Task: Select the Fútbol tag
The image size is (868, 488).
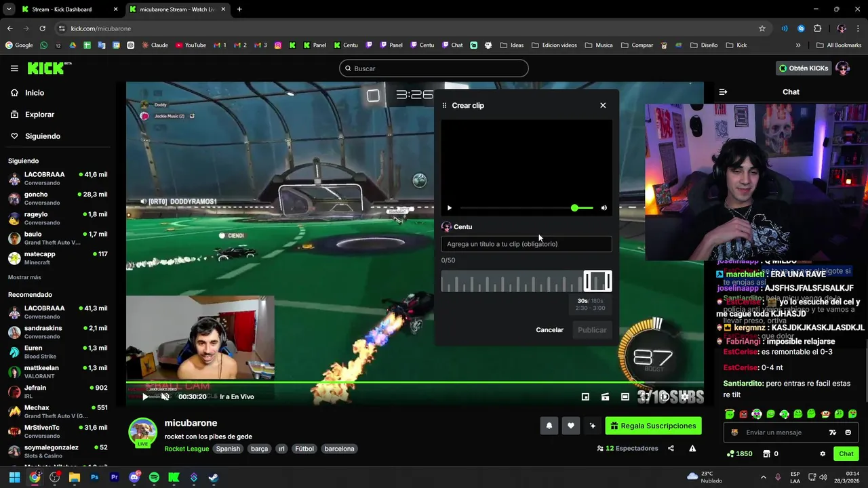Action: 304,449
